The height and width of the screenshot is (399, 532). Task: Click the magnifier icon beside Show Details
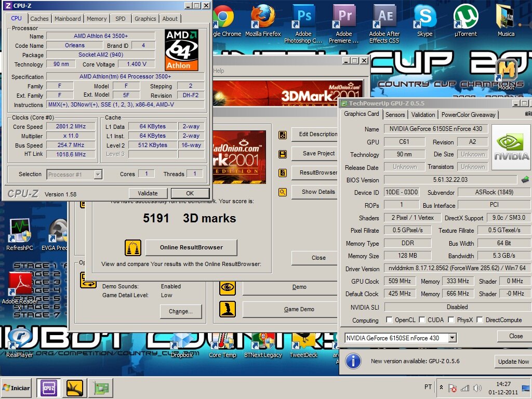283,192
